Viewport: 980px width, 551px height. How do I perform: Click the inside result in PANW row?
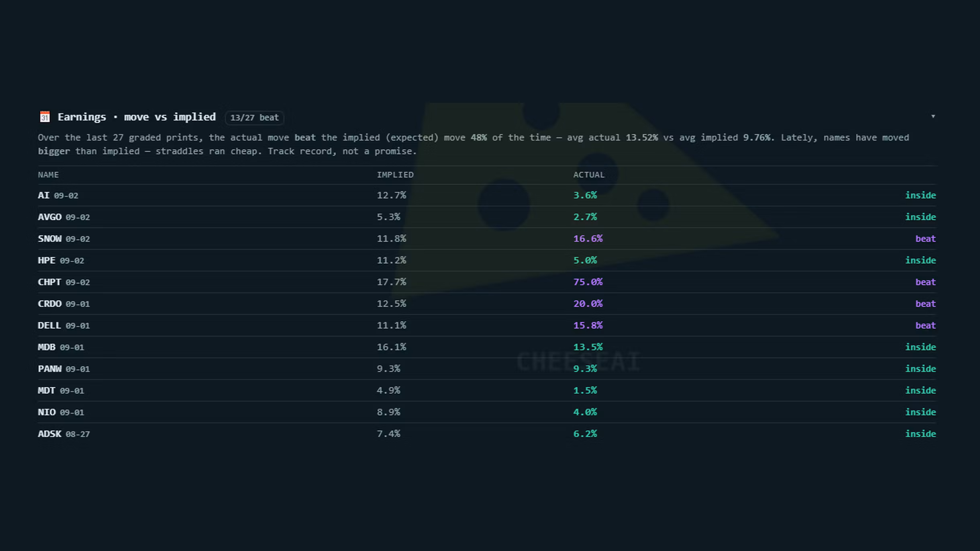click(x=921, y=369)
